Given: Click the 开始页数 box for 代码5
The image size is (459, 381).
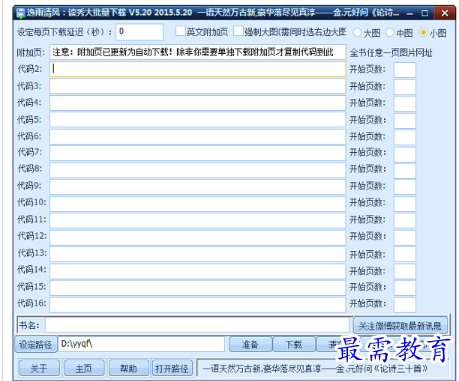Looking at the screenshot, I should 405,120.
